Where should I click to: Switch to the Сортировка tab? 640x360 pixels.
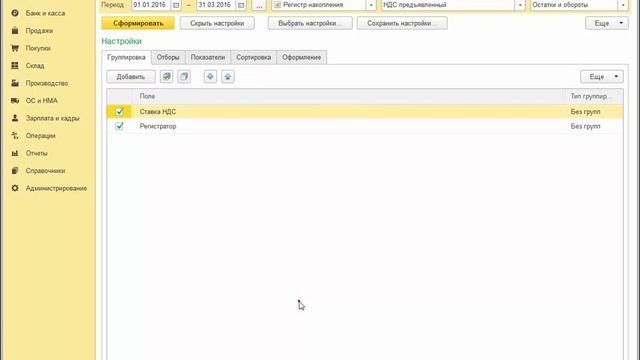tap(253, 57)
